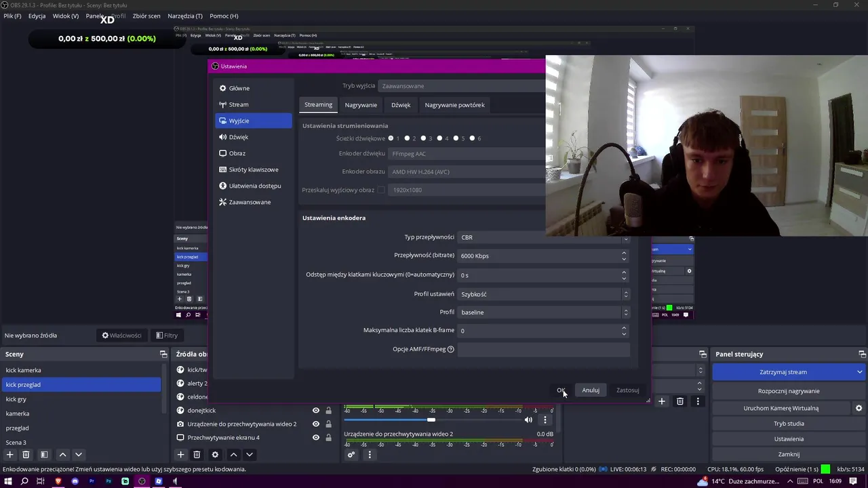Image resolution: width=868 pixels, height=488 pixels.
Task: Open Narzędzia (T) menu
Action: (185, 16)
